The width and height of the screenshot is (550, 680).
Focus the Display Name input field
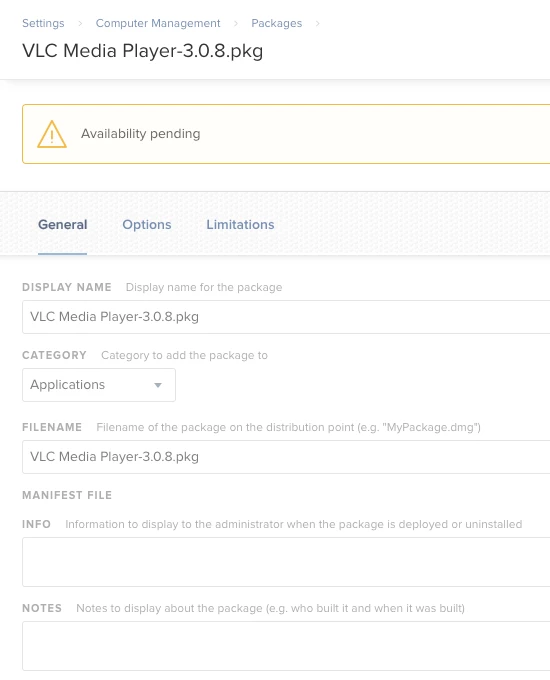point(286,317)
